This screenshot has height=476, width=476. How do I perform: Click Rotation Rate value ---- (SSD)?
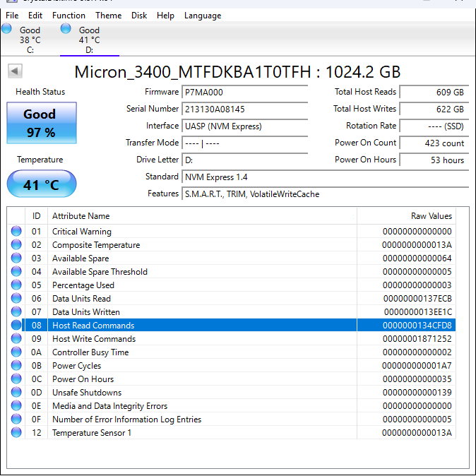434,126
